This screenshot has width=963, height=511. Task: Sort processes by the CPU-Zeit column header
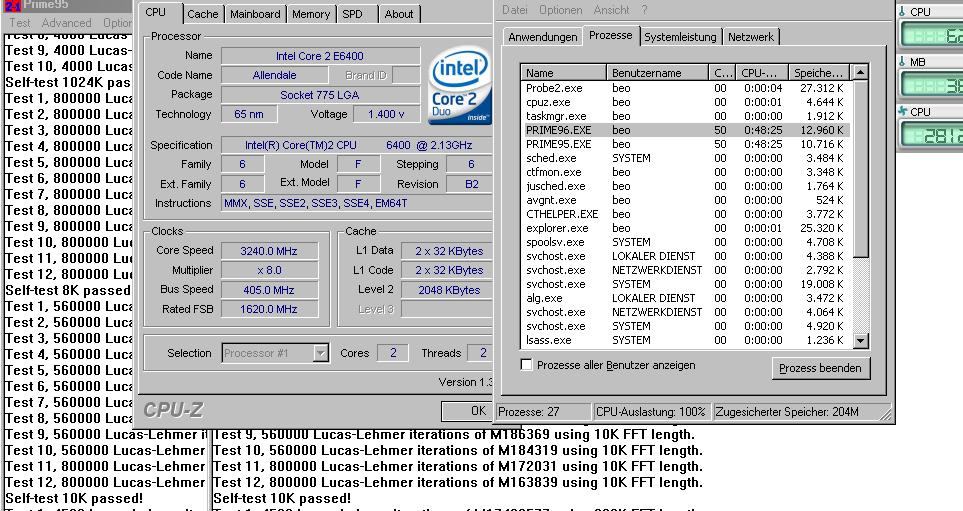762,72
